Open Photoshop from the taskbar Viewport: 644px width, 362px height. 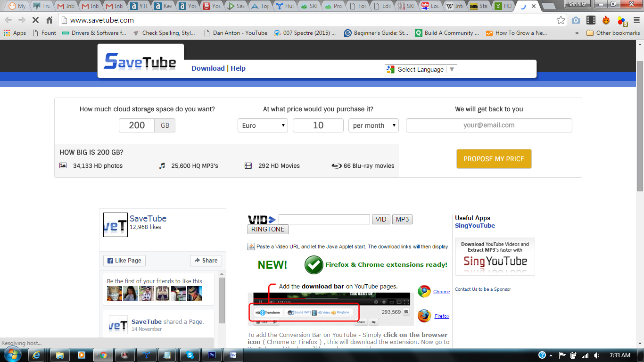(212, 355)
